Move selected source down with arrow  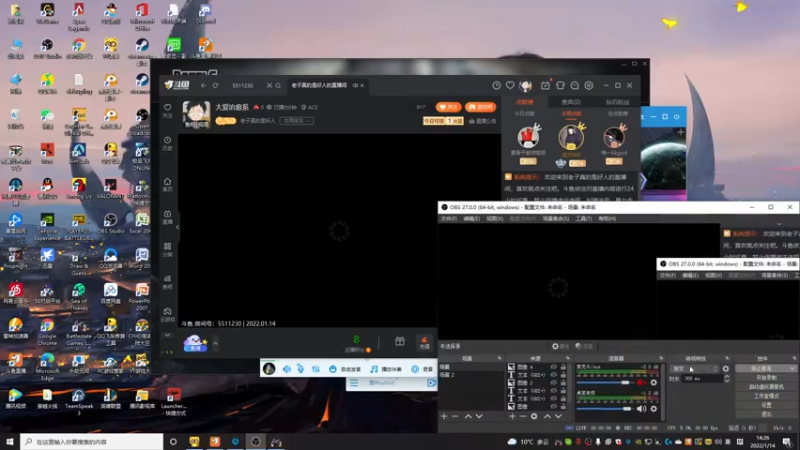pos(558,416)
